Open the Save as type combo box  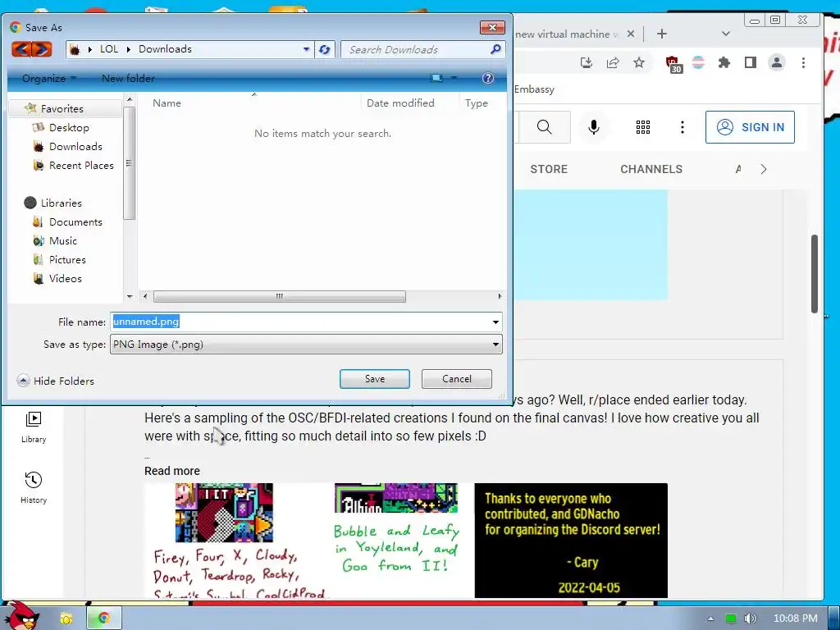[306, 345]
